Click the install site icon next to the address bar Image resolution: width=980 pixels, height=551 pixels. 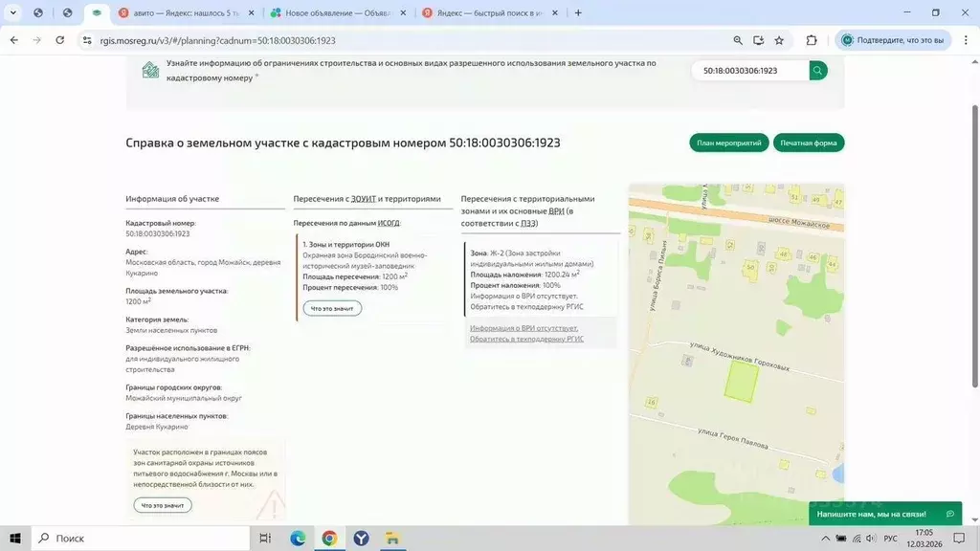(758, 41)
